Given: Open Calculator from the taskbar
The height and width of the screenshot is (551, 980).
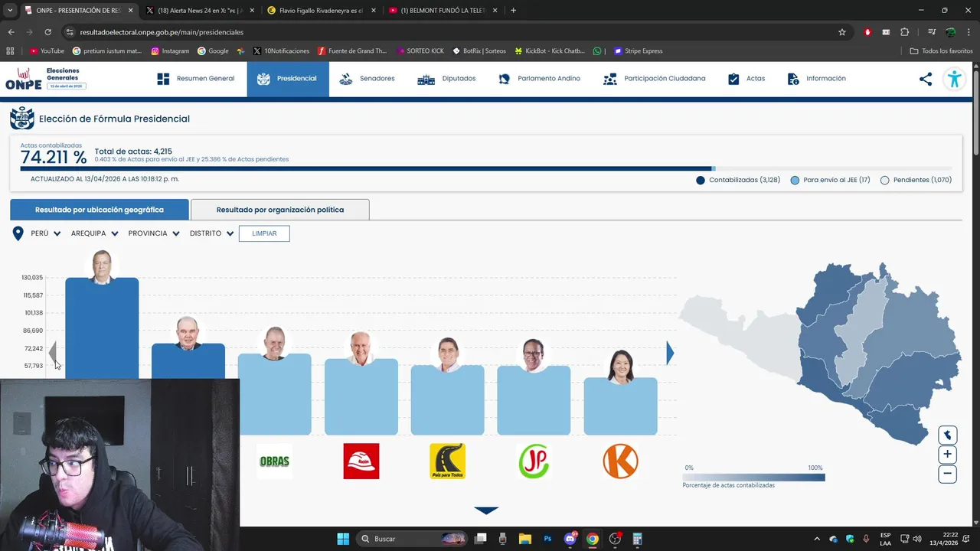Looking at the screenshot, I should click(637, 539).
